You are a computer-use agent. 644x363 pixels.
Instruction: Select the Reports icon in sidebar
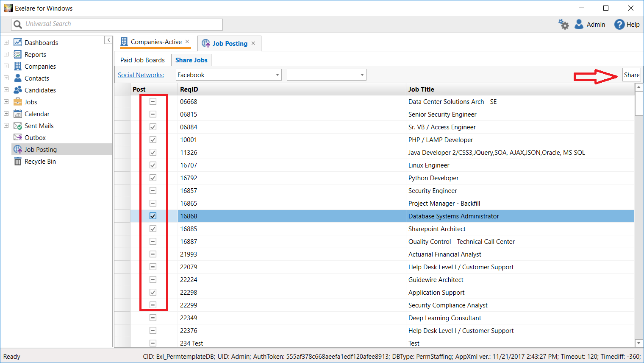click(18, 54)
